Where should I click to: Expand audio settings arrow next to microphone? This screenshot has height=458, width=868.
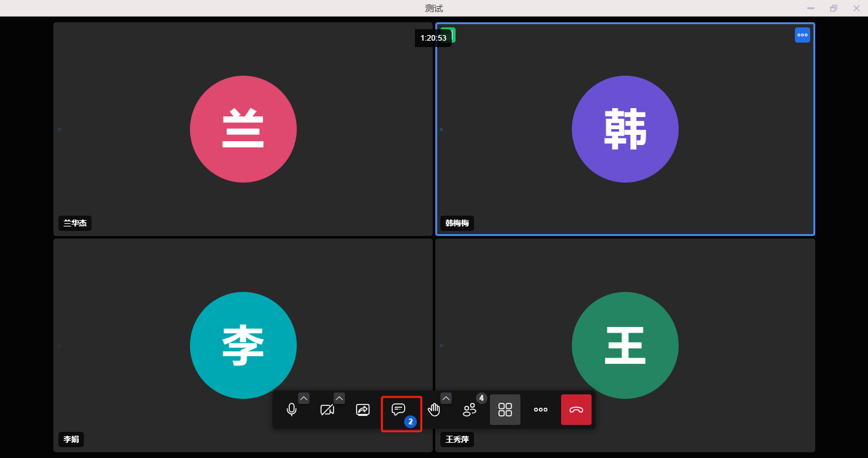(x=304, y=398)
